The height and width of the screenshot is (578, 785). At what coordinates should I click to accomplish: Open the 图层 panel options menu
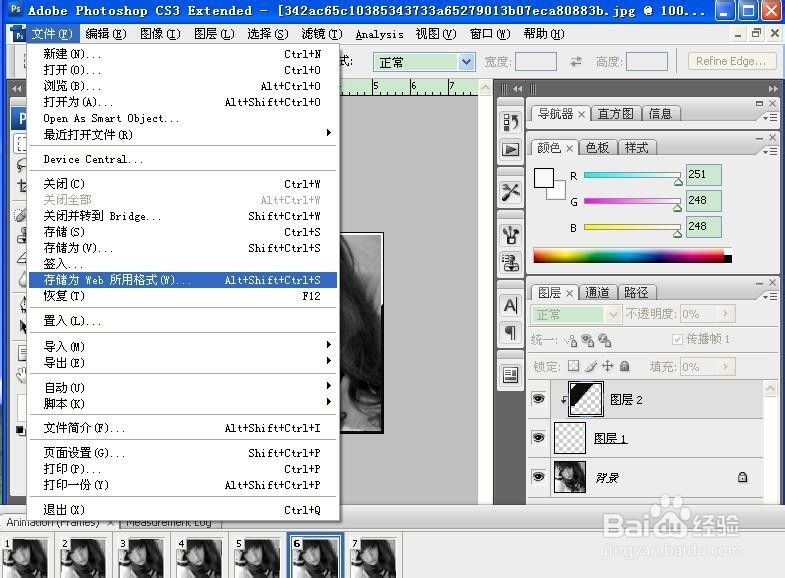(x=770, y=296)
